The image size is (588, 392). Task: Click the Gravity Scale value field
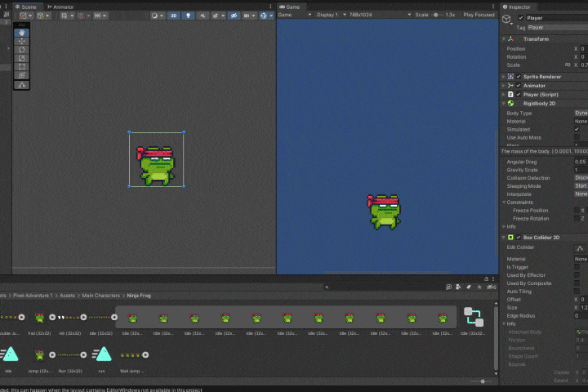pos(581,170)
